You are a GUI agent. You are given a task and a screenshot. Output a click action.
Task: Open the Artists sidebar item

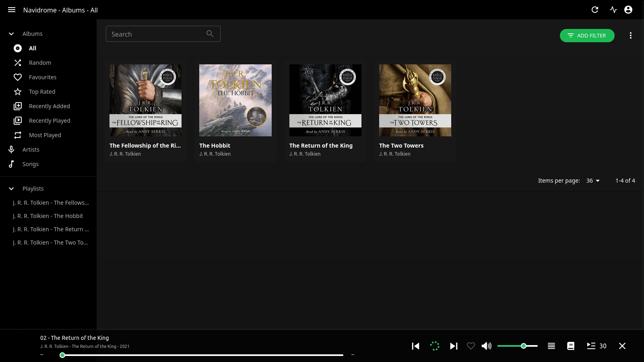pyautogui.click(x=31, y=150)
